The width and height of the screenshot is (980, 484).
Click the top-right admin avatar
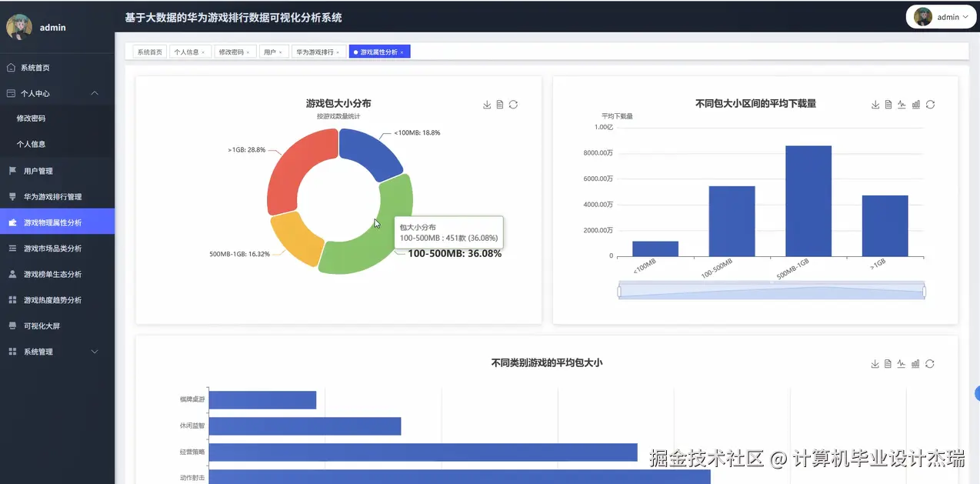pyautogui.click(x=923, y=16)
